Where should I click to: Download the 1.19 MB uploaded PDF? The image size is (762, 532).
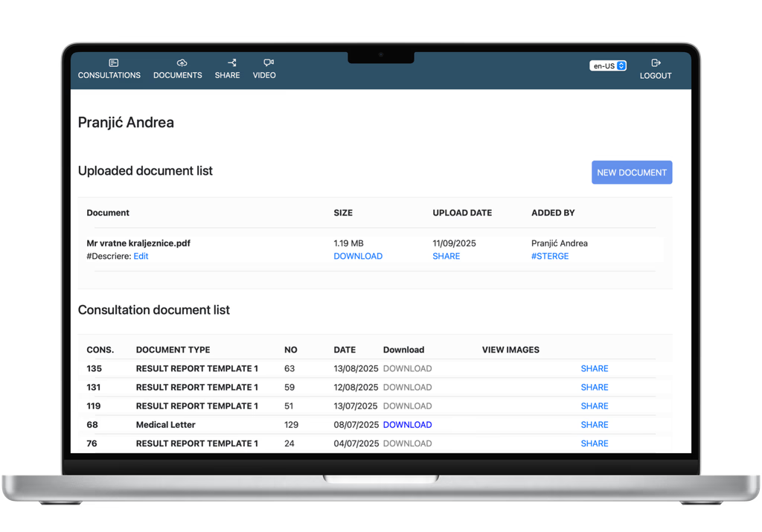coord(358,256)
